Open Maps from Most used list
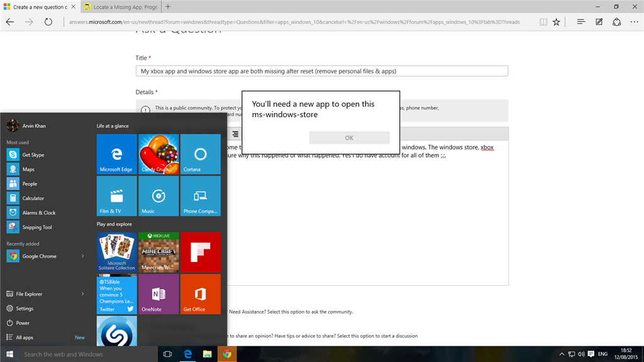644x362 pixels. point(45,169)
